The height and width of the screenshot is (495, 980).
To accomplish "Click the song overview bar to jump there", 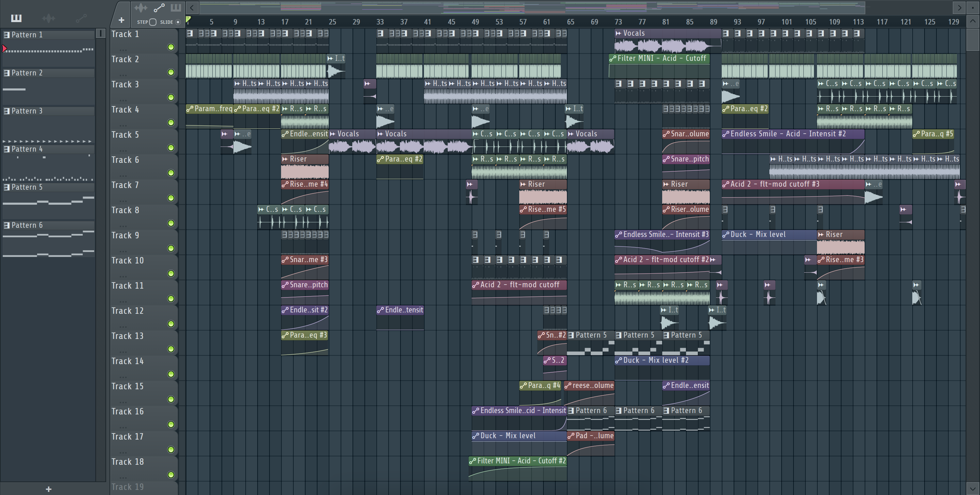I will [x=533, y=7].
